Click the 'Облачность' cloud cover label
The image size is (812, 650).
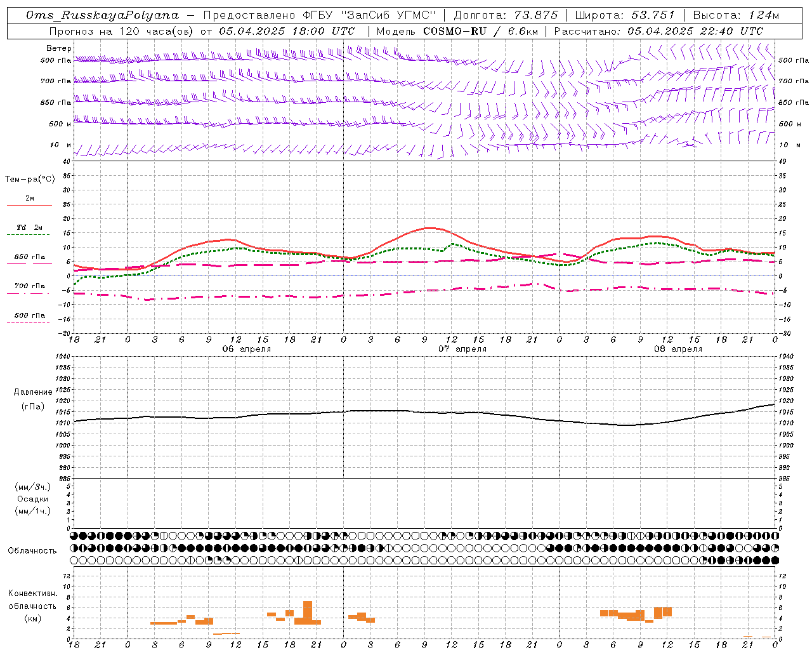pos(32,550)
